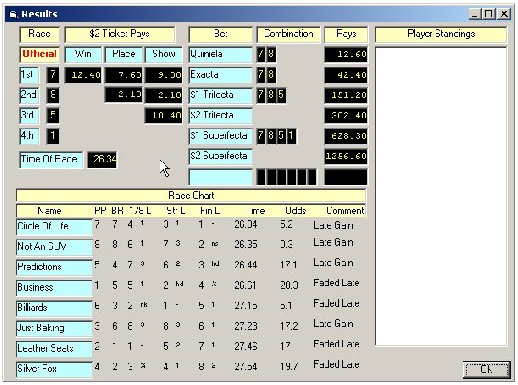
Task: Click the S2 Superfecta payout 1256.60
Action: [x=346, y=156]
